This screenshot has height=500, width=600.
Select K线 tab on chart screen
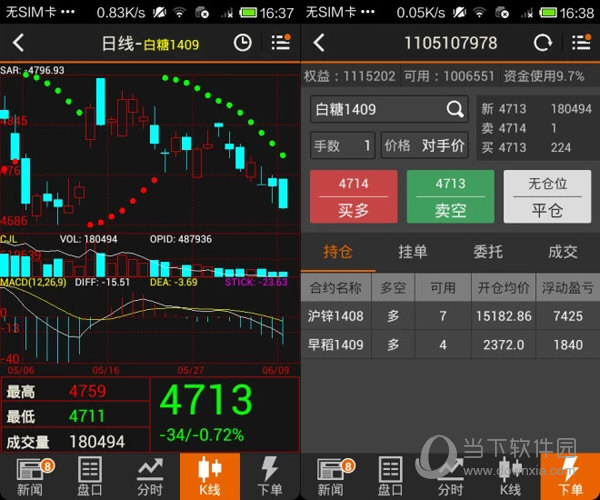[x=210, y=477]
